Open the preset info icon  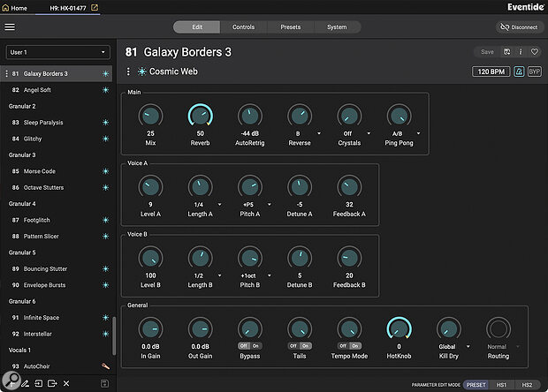[521, 52]
